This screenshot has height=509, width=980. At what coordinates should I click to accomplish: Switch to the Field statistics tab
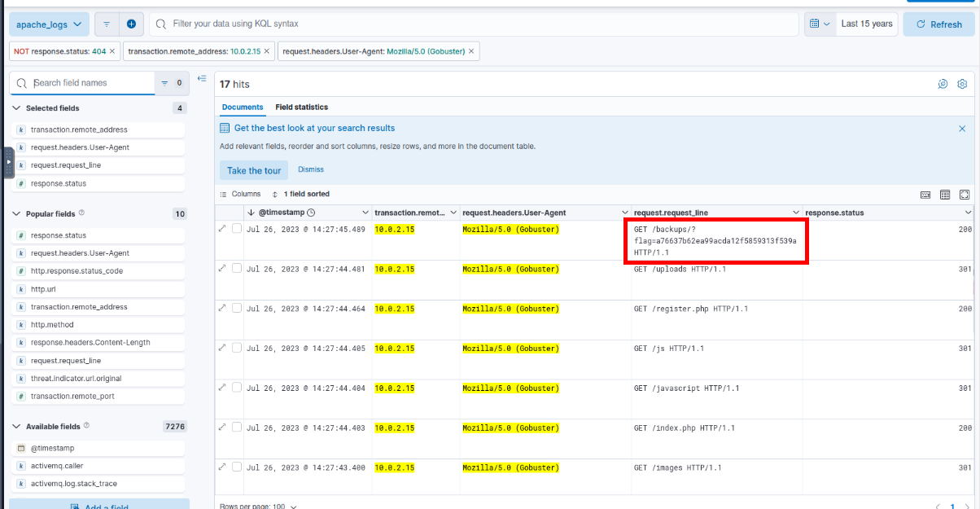(x=301, y=107)
